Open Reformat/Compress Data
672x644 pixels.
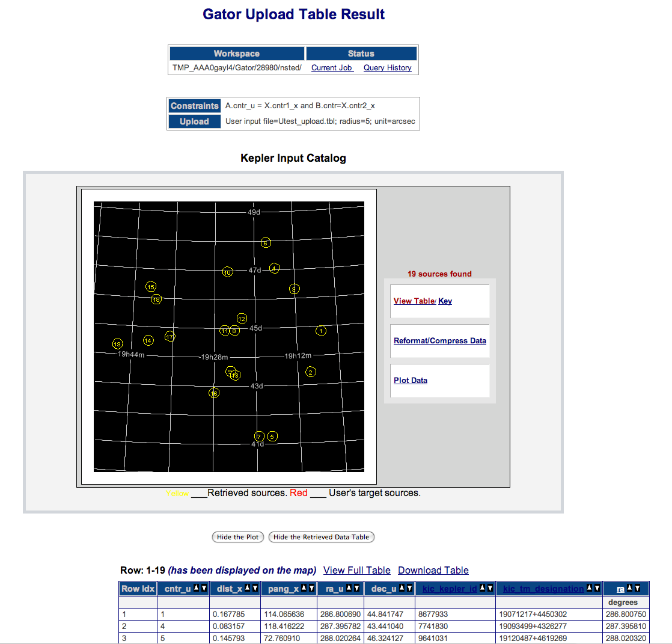click(440, 340)
